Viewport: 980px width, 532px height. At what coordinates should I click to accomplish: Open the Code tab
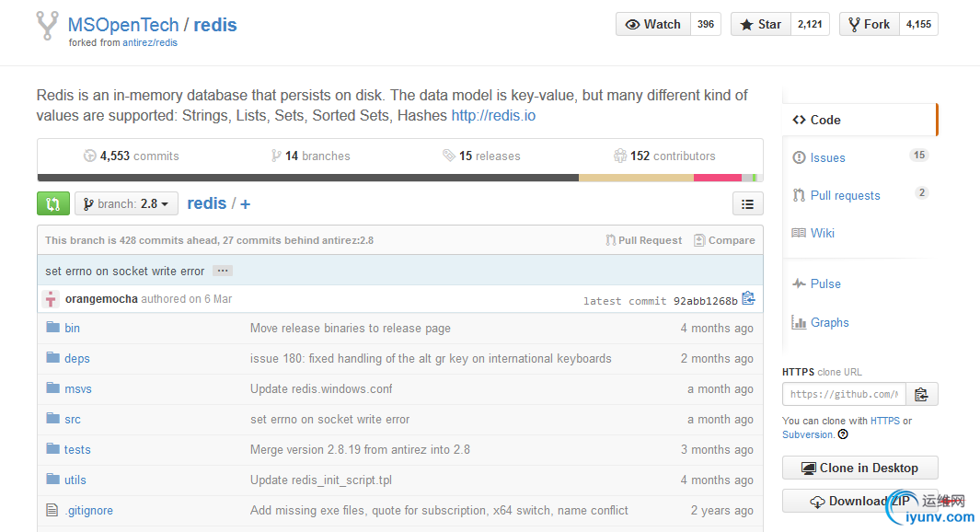tap(859, 120)
